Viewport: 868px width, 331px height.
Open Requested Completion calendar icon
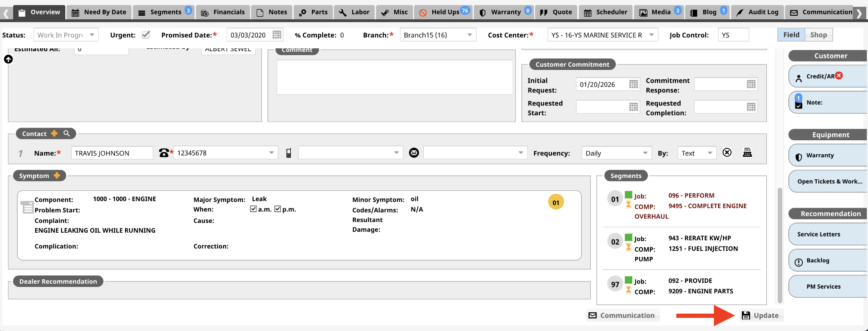tap(751, 107)
